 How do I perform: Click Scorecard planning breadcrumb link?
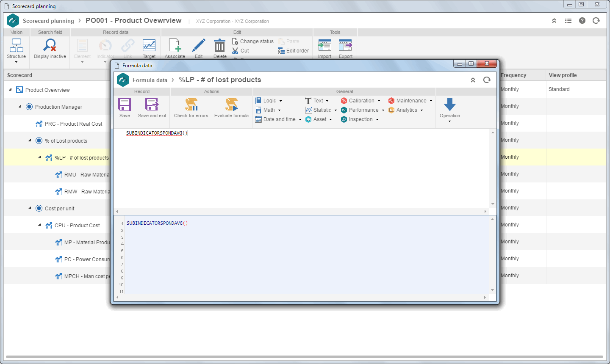click(48, 21)
